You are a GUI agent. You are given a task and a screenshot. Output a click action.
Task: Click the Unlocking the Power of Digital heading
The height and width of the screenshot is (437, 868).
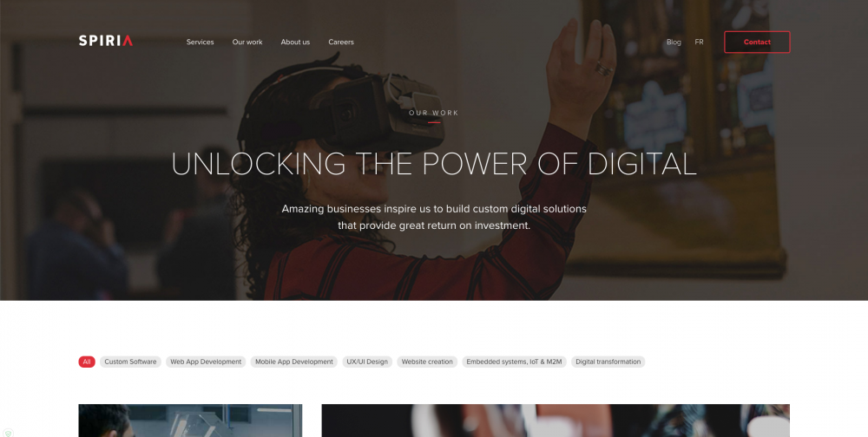tap(434, 164)
